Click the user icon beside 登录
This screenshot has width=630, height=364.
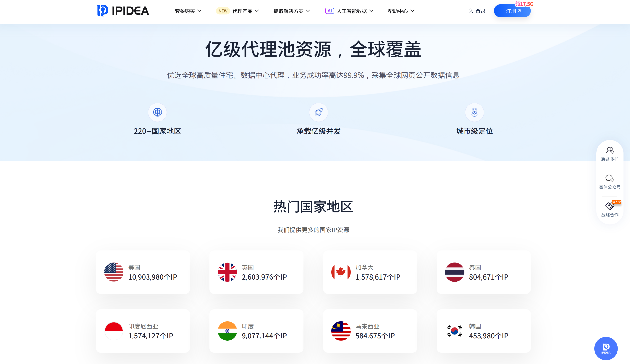[x=471, y=11]
